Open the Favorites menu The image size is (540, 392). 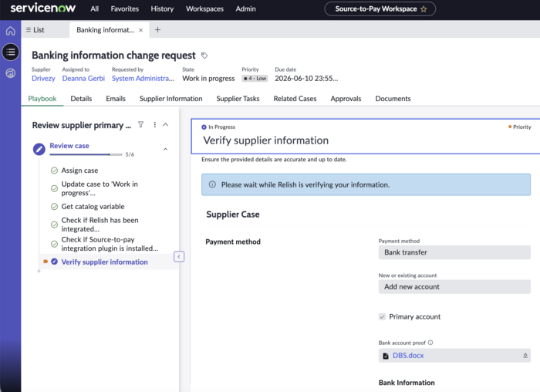click(125, 9)
